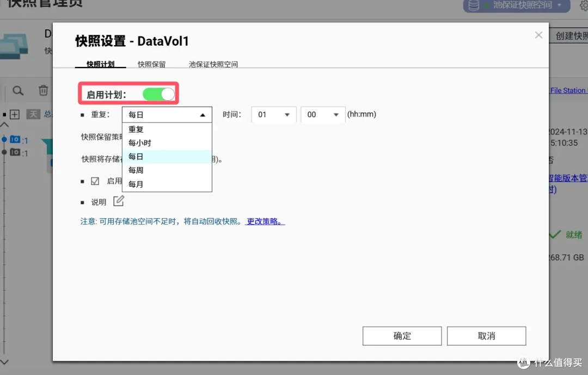Choose 每月 in the repeat list
Image resolution: width=588 pixels, height=375 pixels.
167,184
